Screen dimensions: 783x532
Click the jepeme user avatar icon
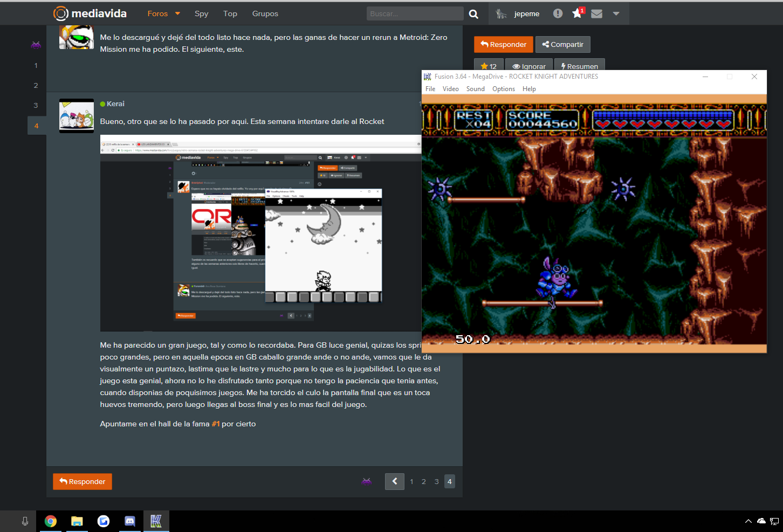(501, 13)
